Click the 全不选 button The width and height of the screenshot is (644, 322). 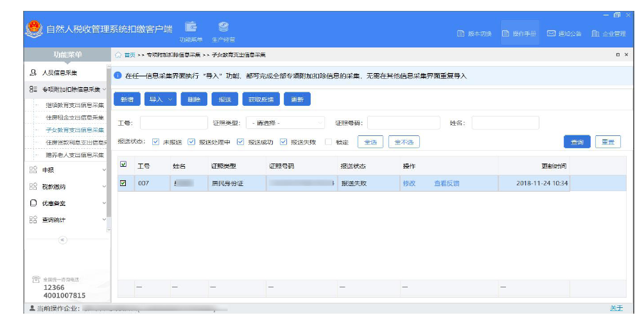point(404,142)
